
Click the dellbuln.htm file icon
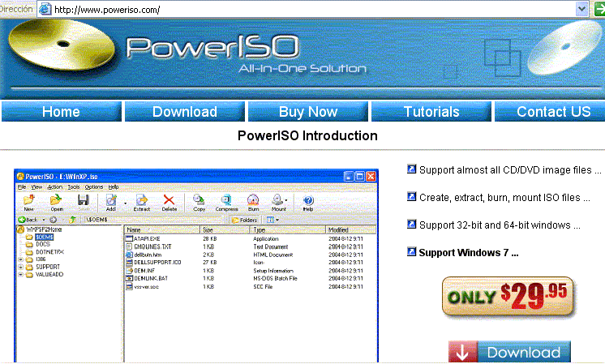click(129, 255)
